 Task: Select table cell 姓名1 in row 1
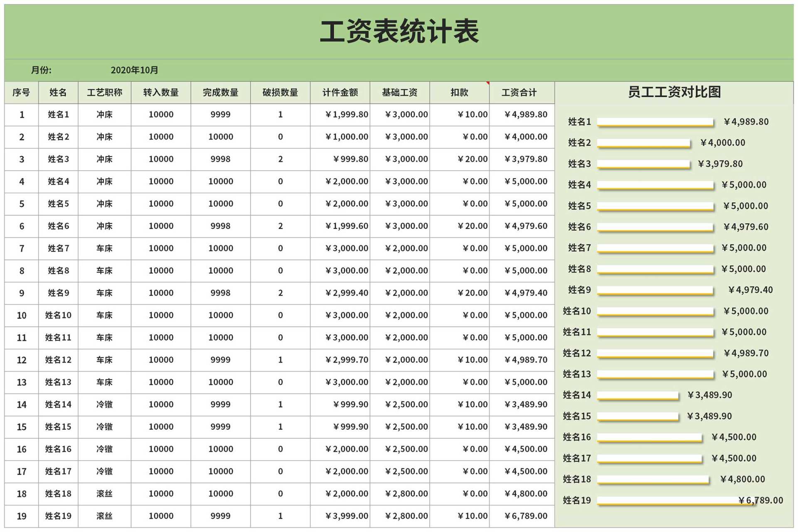click(58, 115)
